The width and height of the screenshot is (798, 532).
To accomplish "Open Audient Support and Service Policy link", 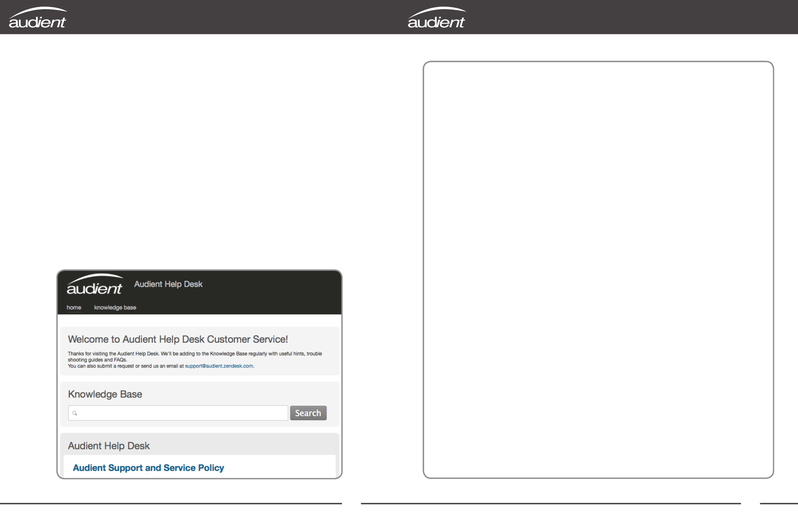I will pyautogui.click(x=148, y=468).
